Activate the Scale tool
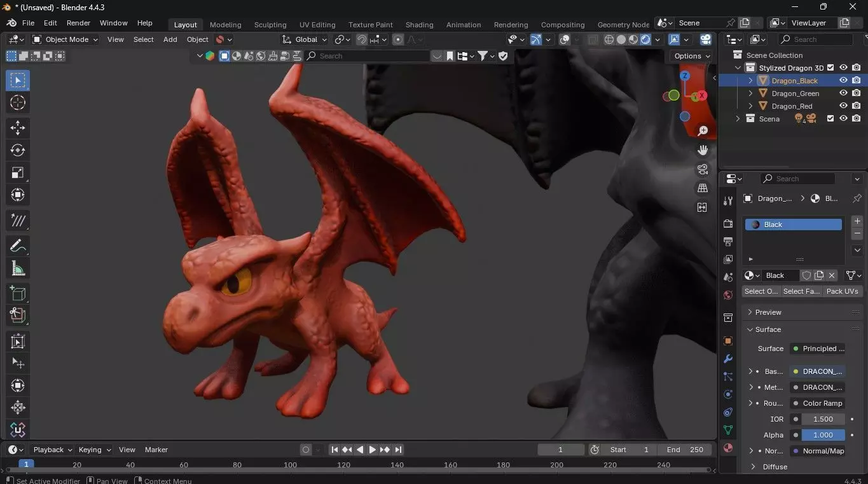Viewport: 868px width, 484px height. pos(18,172)
